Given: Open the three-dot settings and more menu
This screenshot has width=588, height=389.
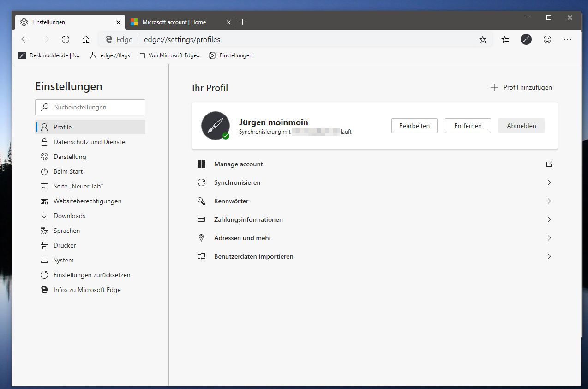Looking at the screenshot, I should [568, 40].
